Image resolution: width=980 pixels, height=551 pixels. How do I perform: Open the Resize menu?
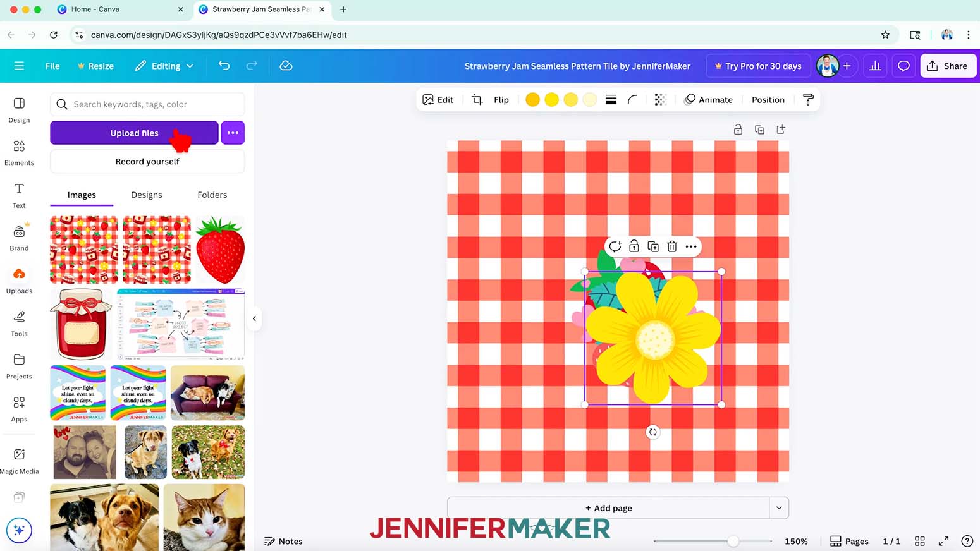coord(95,66)
